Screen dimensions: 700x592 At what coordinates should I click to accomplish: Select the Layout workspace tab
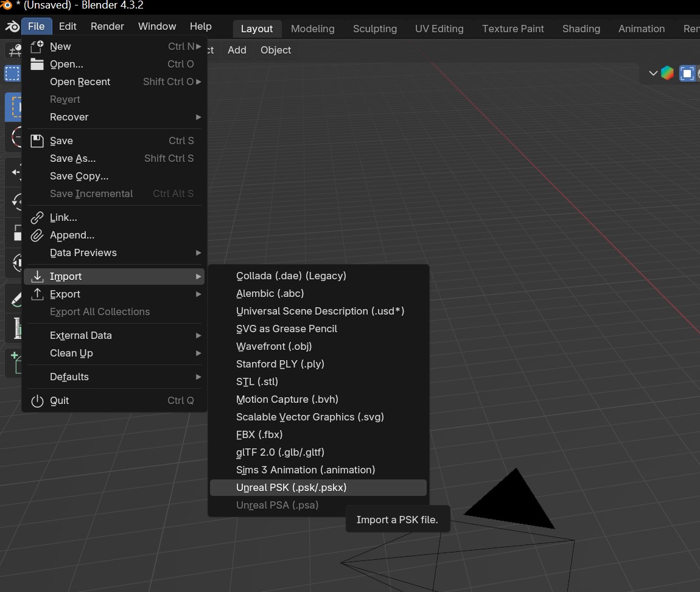pos(257,29)
